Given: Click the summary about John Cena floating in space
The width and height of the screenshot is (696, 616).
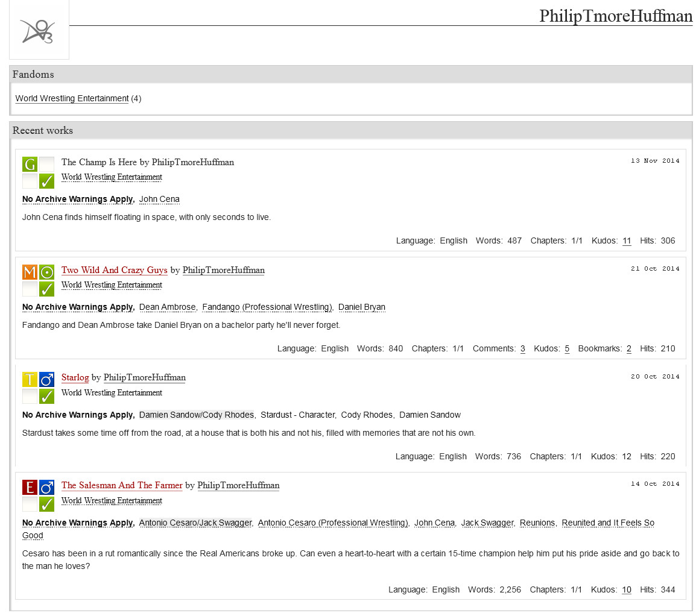Looking at the screenshot, I should [147, 218].
